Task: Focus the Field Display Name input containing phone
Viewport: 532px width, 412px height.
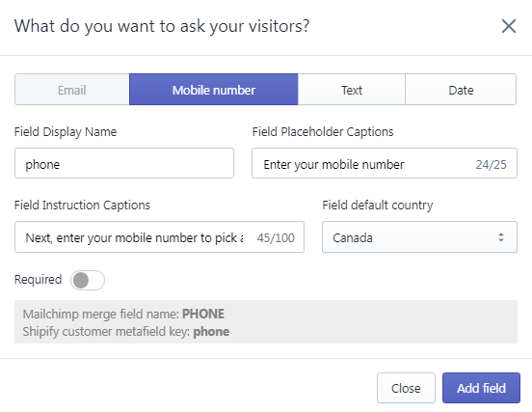Action: coord(124,163)
